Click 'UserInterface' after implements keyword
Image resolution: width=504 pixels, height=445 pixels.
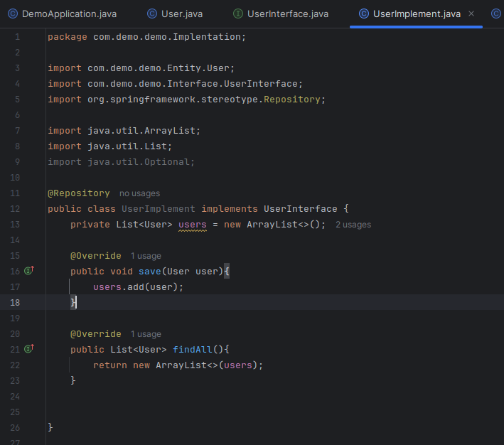tap(301, 209)
